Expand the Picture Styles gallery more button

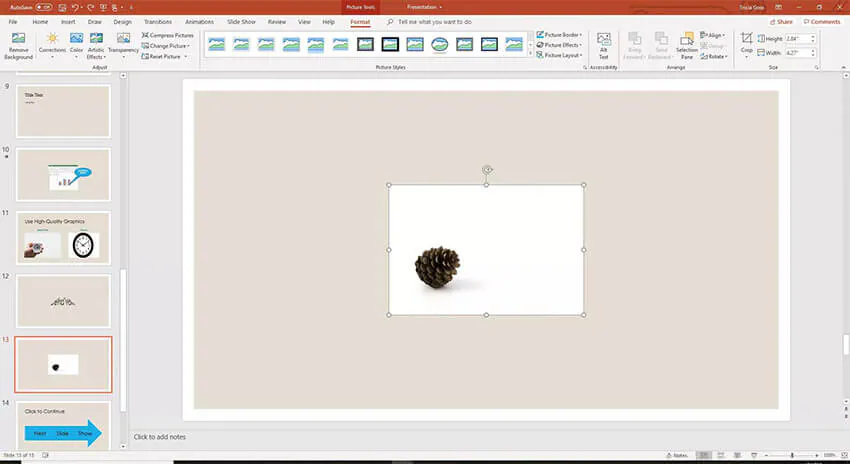(530, 55)
